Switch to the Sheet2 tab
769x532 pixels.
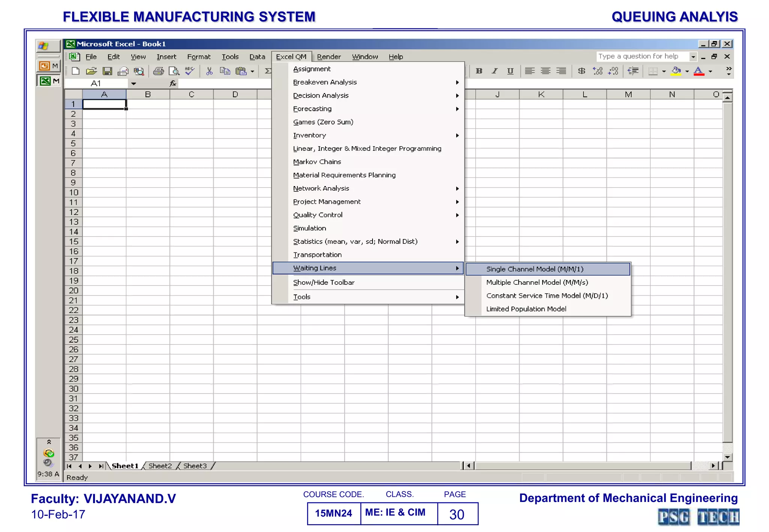160,466
